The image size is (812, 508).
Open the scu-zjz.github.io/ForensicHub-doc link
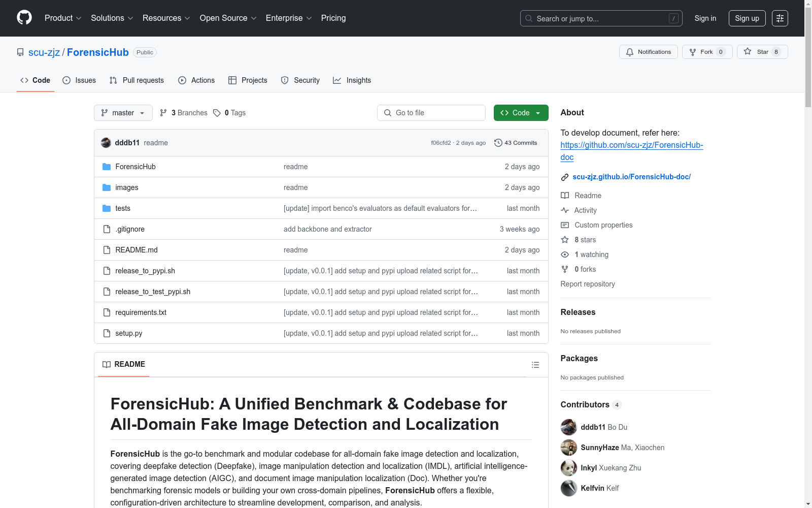[x=631, y=177]
